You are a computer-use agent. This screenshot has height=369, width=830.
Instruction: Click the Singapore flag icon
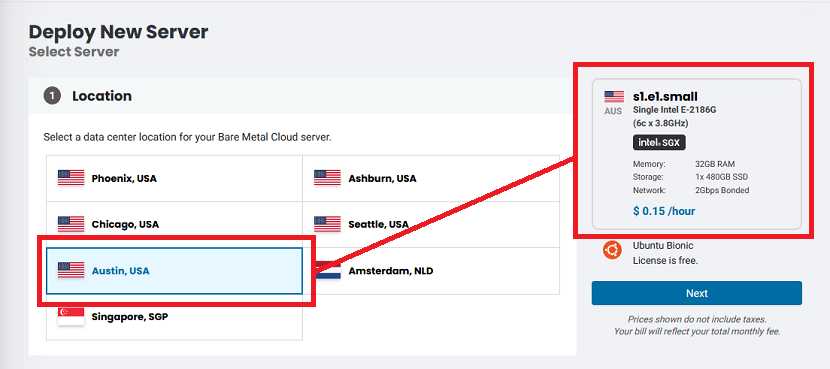[71, 317]
